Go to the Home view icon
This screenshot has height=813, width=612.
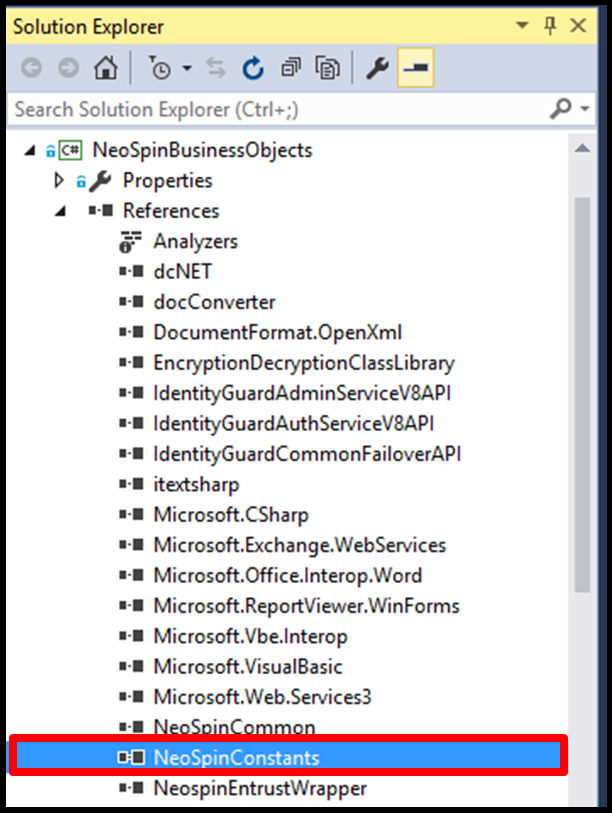pos(106,67)
